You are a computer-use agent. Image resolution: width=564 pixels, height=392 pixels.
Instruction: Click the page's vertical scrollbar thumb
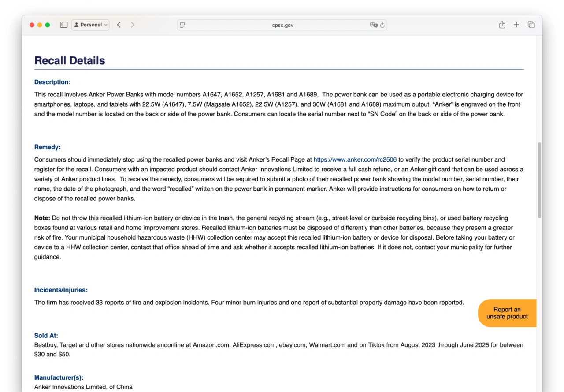pos(539,180)
